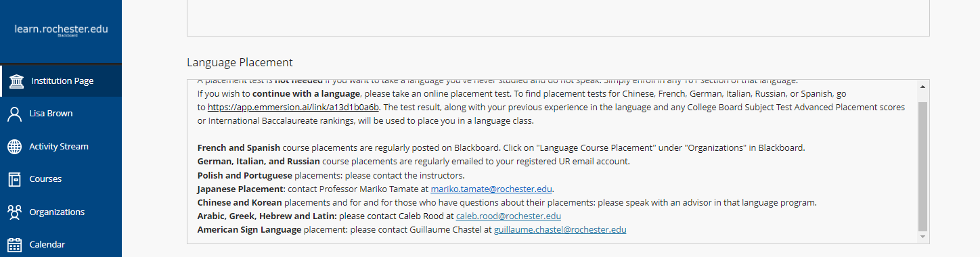Image resolution: width=980 pixels, height=257 pixels.
Task: Go to Activity Stream
Action: point(61,147)
